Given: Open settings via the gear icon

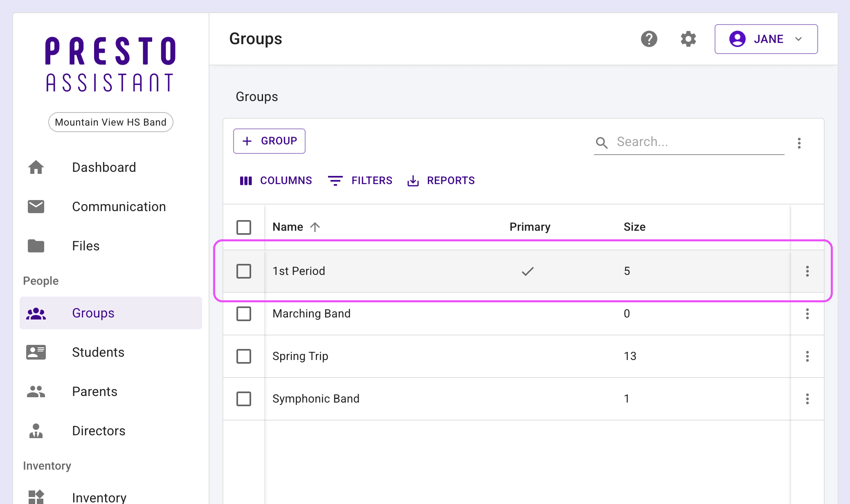Looking at the screenshot, I should pyautogui.click(x=688, y=39).
